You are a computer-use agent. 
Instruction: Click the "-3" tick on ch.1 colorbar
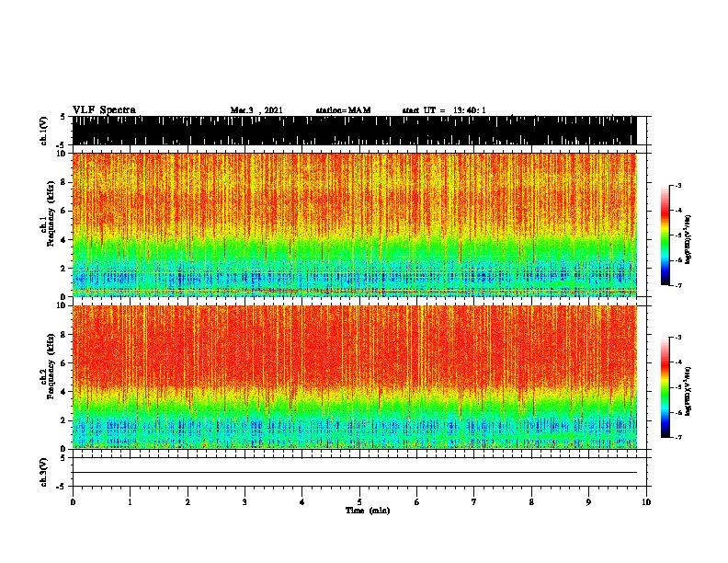pyautogui.click(x=678, y=185)
